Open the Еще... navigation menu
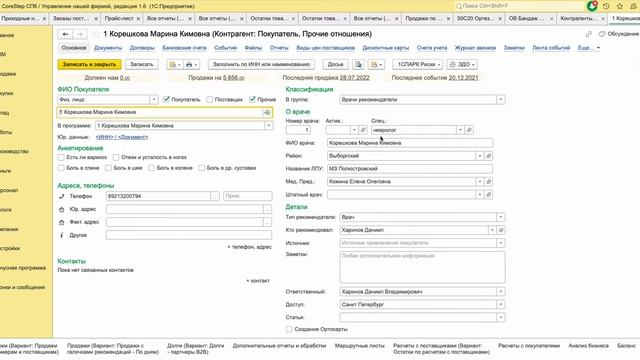This screenshot has width=640, height=360. tap(589, 48)
